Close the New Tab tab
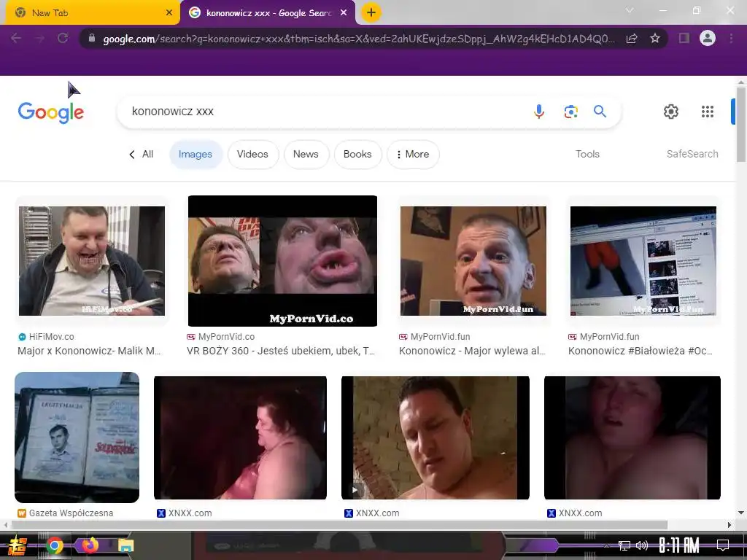 (x=169, y=13)
